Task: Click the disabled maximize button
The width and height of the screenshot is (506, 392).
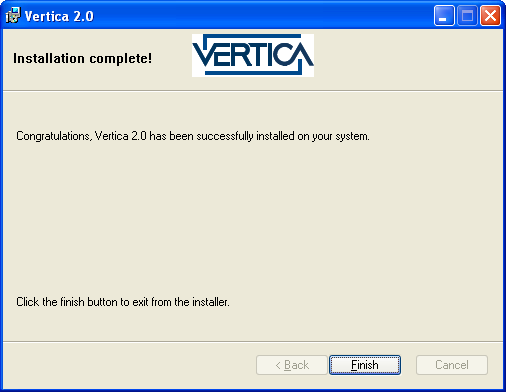Action: coord(467,16)
